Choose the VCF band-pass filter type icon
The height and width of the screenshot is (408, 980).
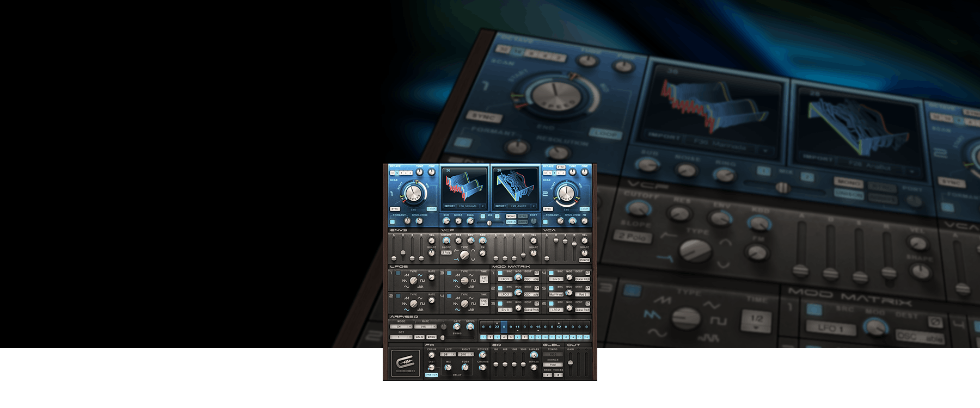pyautogui.click(x=473, y=250)
